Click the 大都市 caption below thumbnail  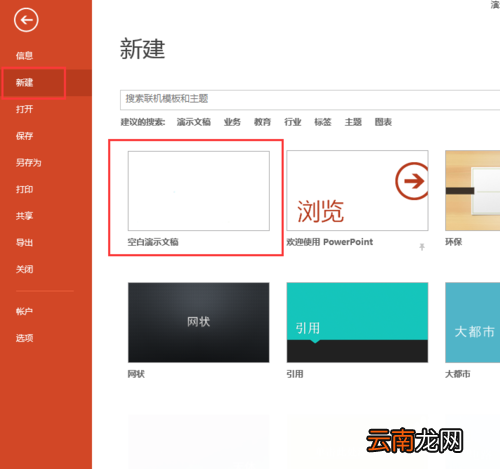[458, 374]
